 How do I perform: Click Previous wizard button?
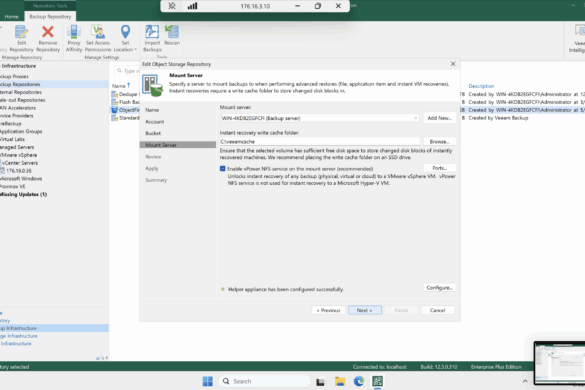[x=328, y=310]
